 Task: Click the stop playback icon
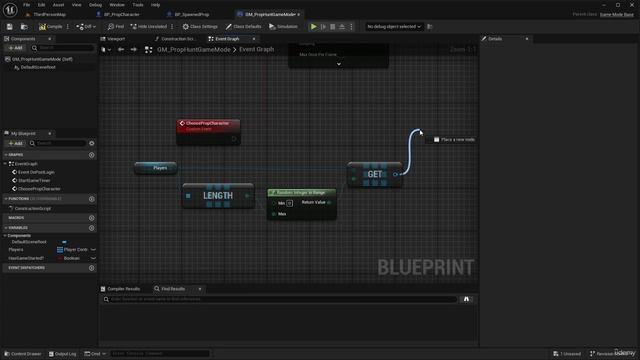pyautogui.click(x=333, y=27)
